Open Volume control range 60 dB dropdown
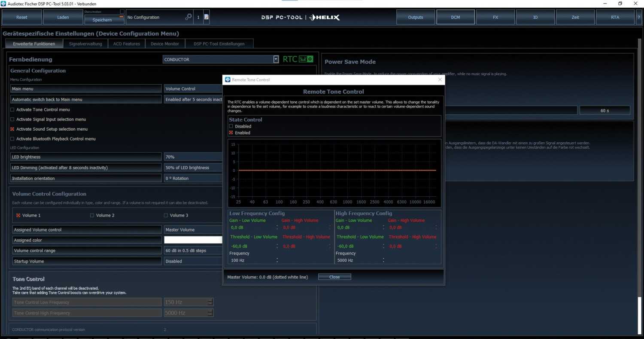This screenshot has width=644, height=339. coord(193,250)
